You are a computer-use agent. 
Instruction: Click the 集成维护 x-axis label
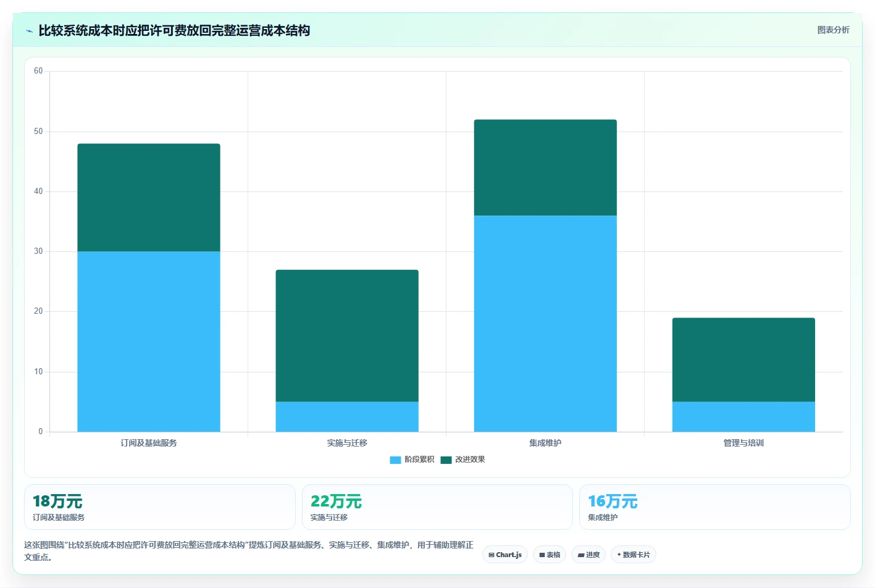pos(545,443)
